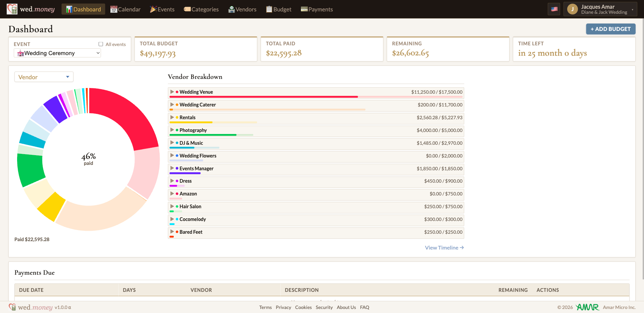
Task: Open the Jacques Amar account menu
Action: pyautogui.click(x=600, y=9)
